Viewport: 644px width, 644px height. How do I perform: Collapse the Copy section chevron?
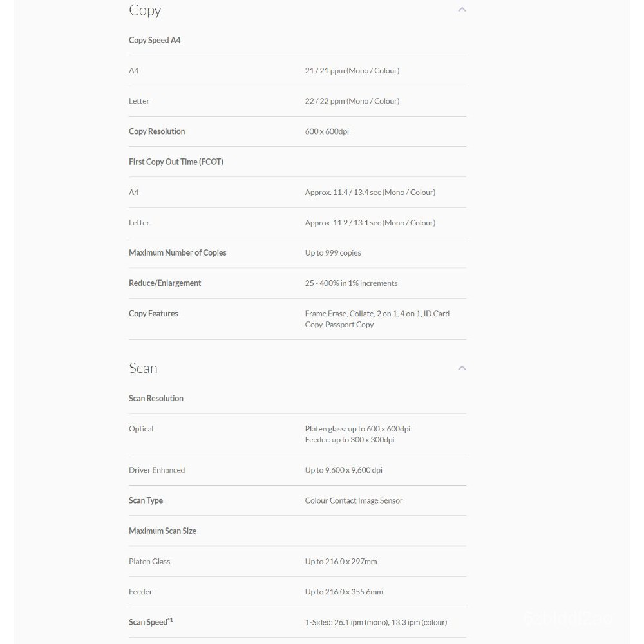click(462, 10)
